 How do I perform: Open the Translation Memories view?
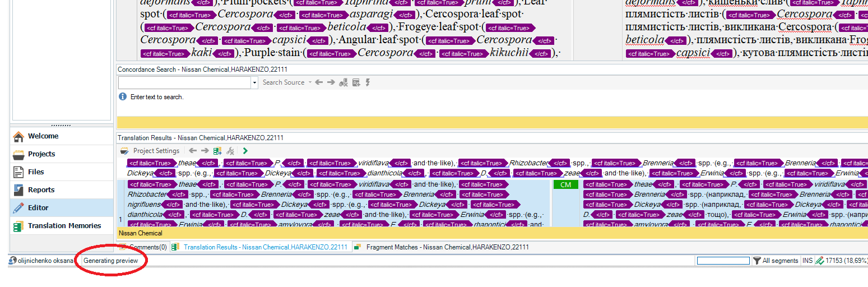point(64,226)
